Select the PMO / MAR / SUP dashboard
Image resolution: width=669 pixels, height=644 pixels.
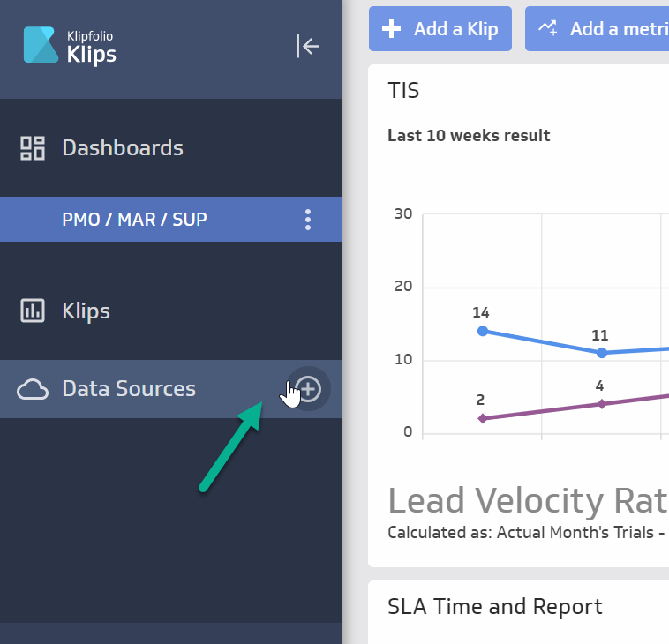(135, 219)
